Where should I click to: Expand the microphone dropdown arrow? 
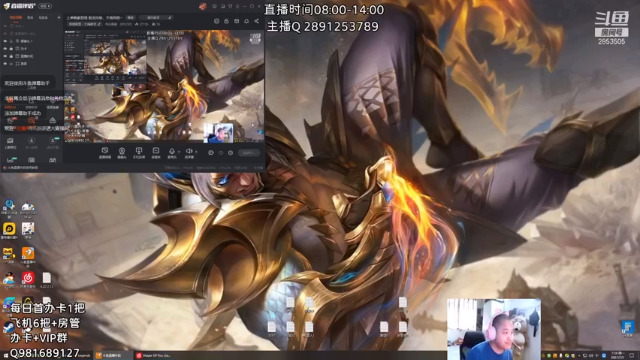coord(179,152)
